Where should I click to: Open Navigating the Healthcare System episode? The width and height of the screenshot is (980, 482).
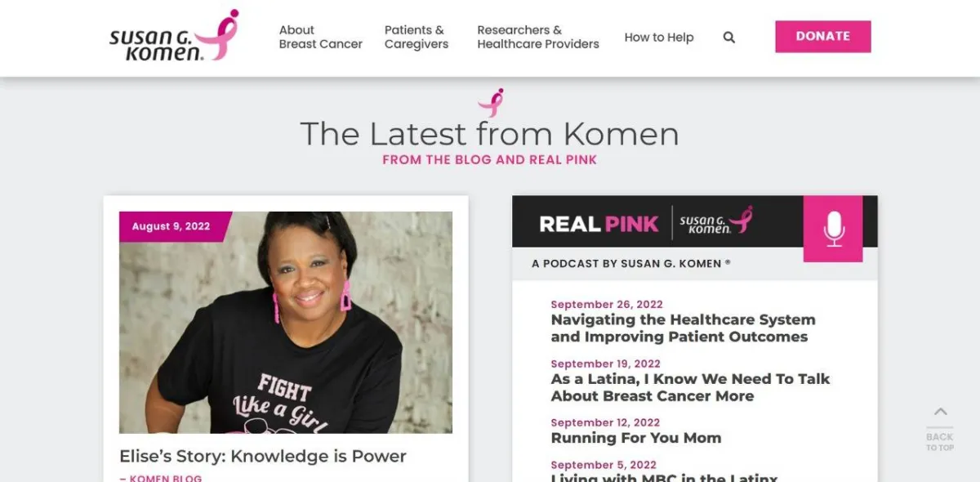coord(683,328)
